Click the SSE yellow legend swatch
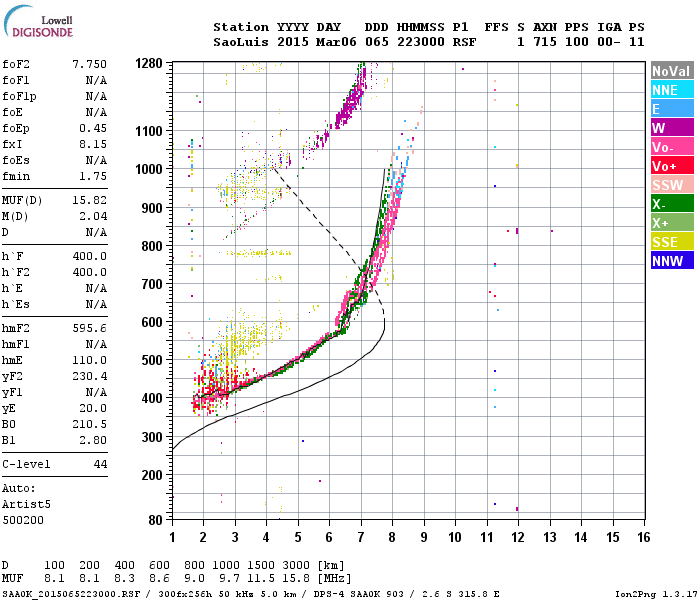The width and height of the screenshot is (700, 600). 672,242
